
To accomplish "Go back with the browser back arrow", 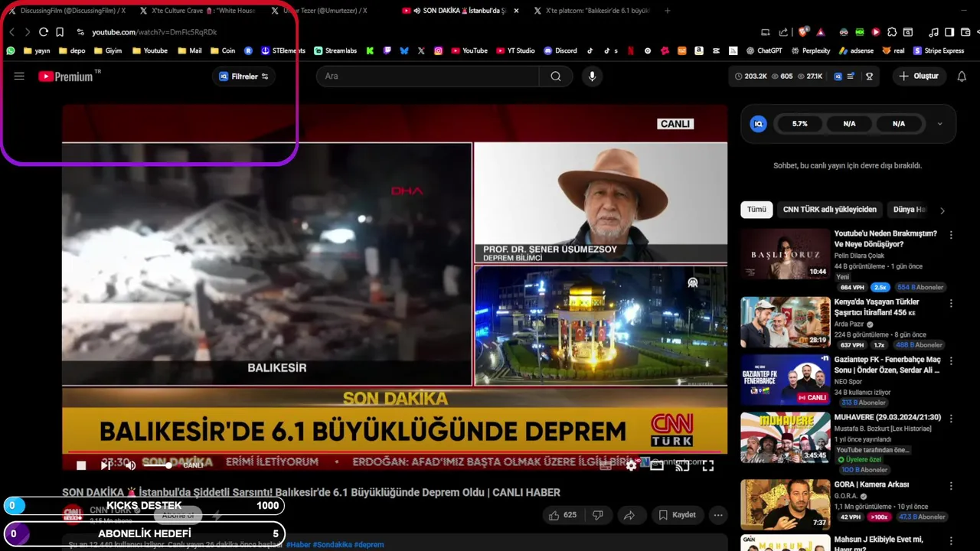I will pos(11,32).
